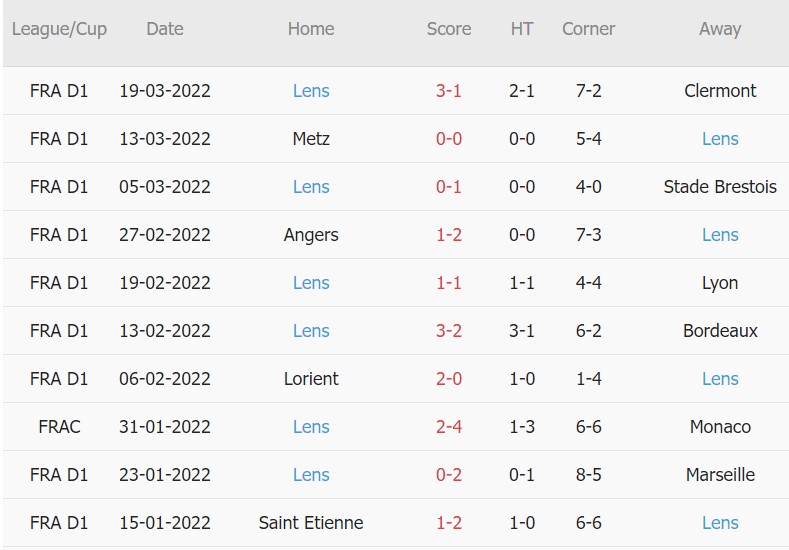Image resolution: width=789 pixels, height=550 pixels.
Task: Click Marseille team name
Action: (x=719, y=475)
